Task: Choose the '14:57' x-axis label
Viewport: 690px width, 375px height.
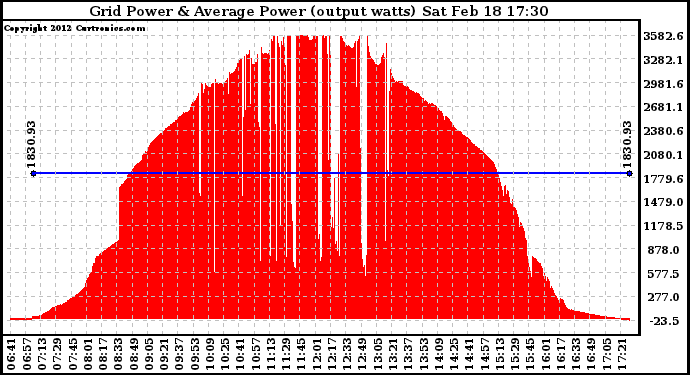Action: coord(485,354)
